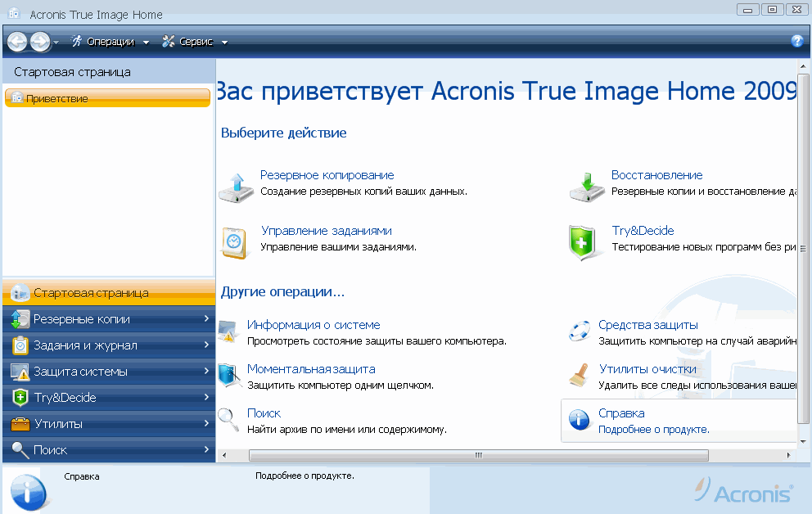Expand the Защита системы chevron arrow

tap(206, 371)
